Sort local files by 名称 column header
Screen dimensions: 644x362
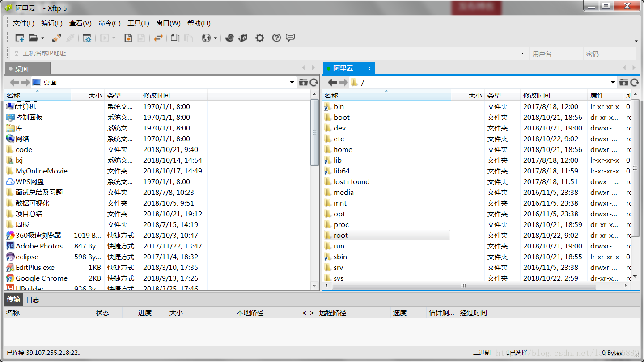pos(38,95)
